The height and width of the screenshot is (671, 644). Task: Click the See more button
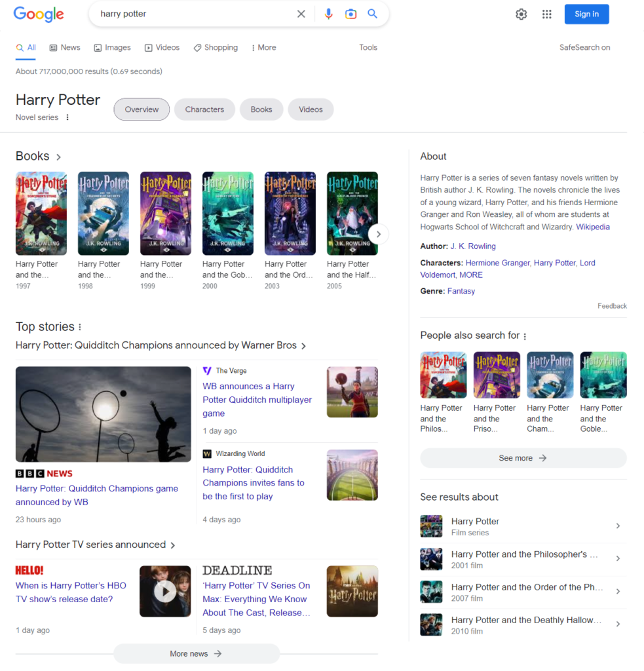(523, 458)
